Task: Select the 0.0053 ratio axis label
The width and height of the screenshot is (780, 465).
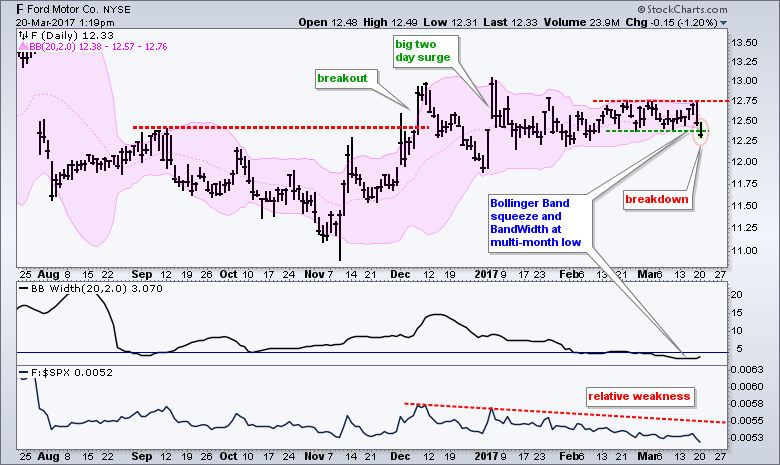Action: [x=747, y=438]
